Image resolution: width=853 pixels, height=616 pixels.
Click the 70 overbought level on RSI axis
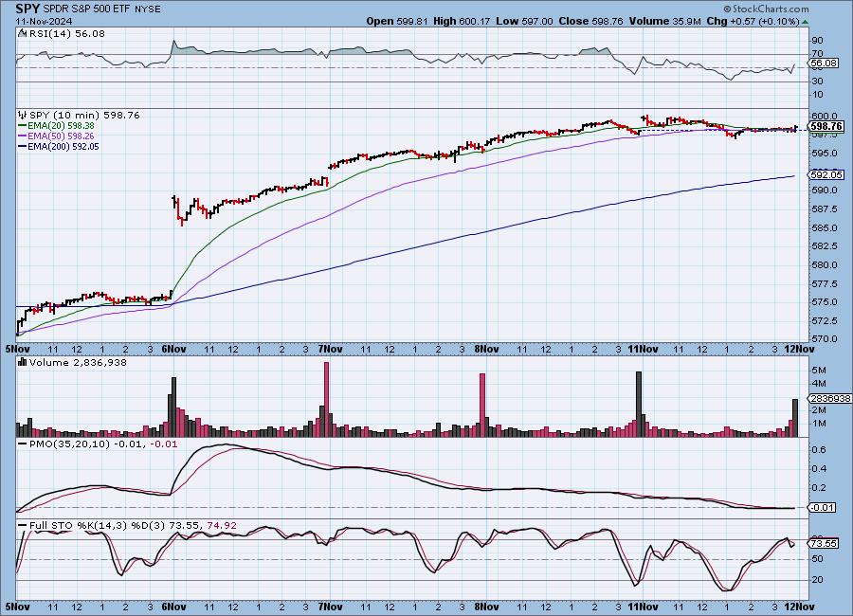click(817, 54)
